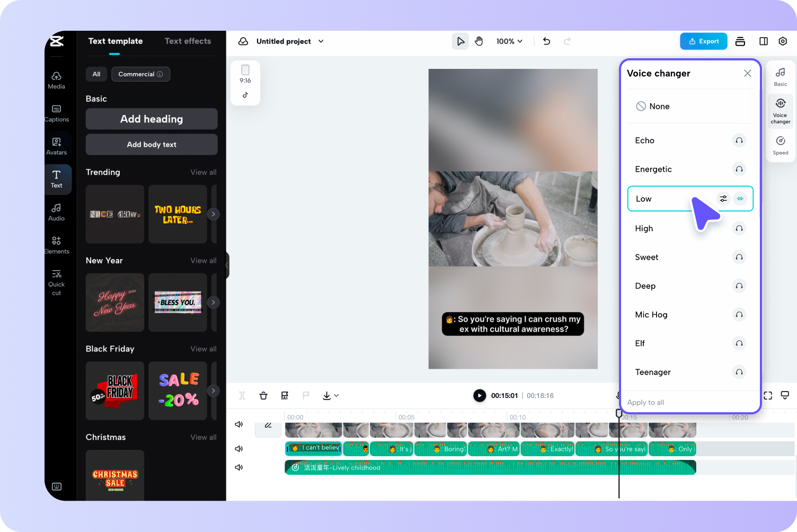This screenshot has height=532, width=797.
Task: Preview the Mic Hog voice effect
Action: pos(739,314)
